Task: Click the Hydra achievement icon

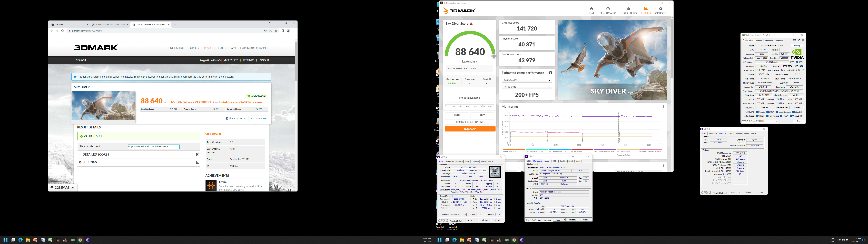Action: (211, 185)
